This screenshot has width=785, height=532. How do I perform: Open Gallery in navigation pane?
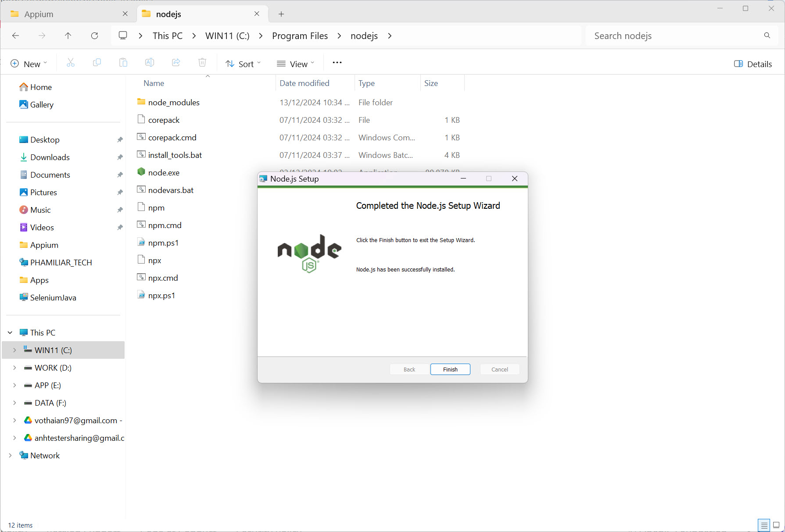point(42,105)
